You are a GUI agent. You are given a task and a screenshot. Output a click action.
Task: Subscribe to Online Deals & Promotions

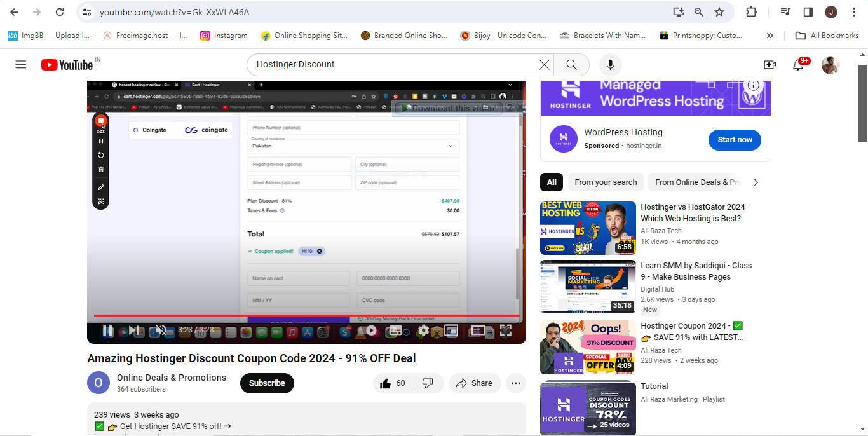[x=267, y=383]
